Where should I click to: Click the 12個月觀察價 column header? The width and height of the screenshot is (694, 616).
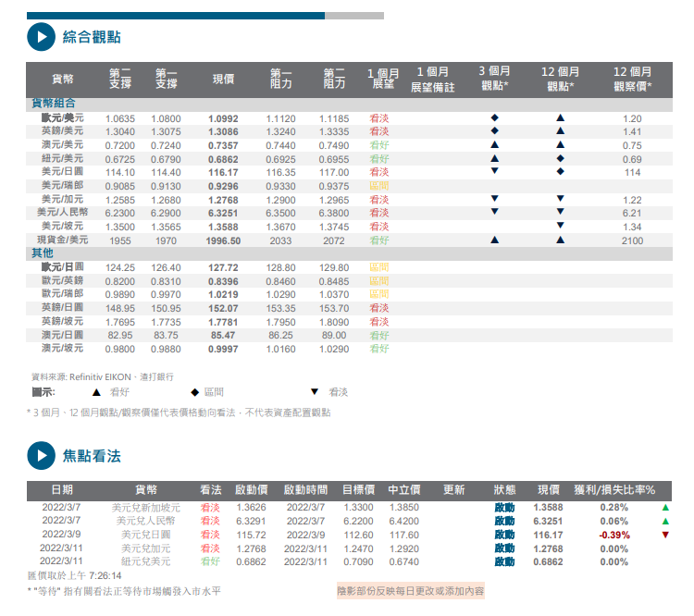pyautogui.click(x=633, y=79)
